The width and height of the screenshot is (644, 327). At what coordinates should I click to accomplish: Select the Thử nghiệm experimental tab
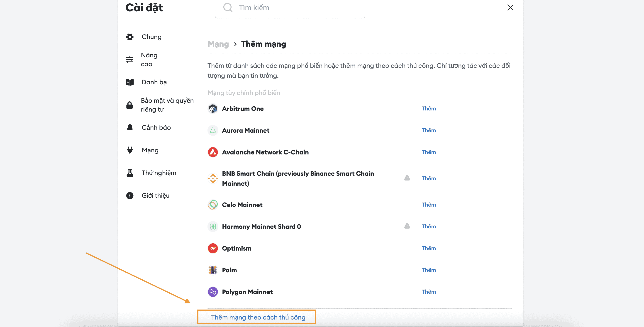coord(159,173)
